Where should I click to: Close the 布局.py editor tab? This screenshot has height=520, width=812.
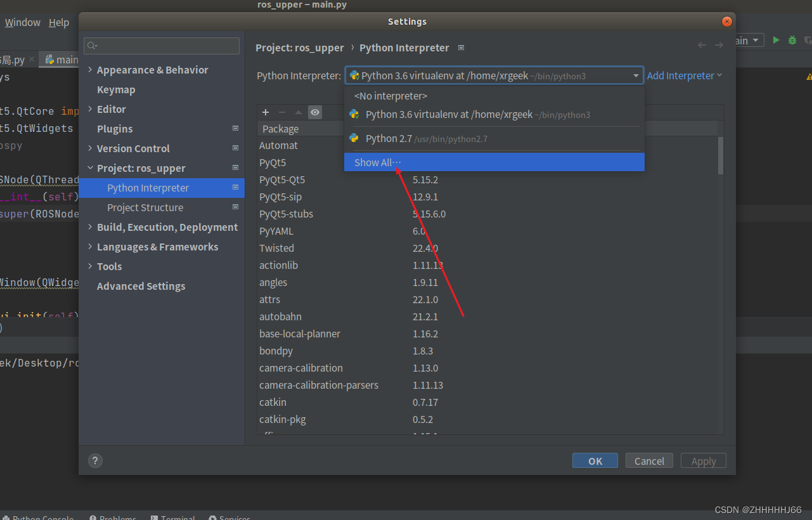32,60
